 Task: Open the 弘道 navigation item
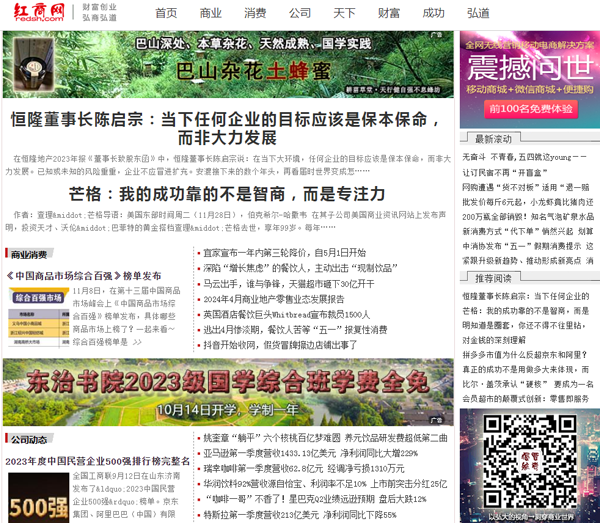click(x=478, y=13)
